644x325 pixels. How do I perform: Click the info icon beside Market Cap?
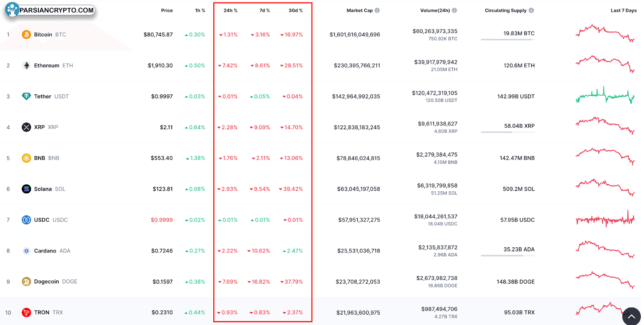pyautogui.click(x=377, y=10)
